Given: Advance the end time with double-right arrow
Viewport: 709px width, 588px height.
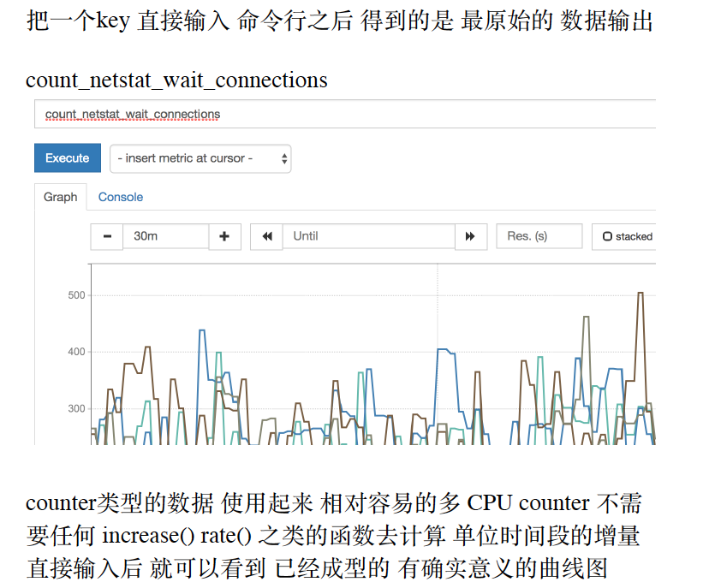Looking at the screenshot, I should point(471,236).
